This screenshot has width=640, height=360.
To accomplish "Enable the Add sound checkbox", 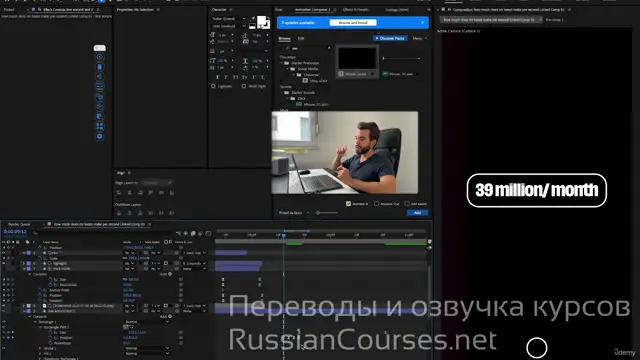I will click(407, 203).
